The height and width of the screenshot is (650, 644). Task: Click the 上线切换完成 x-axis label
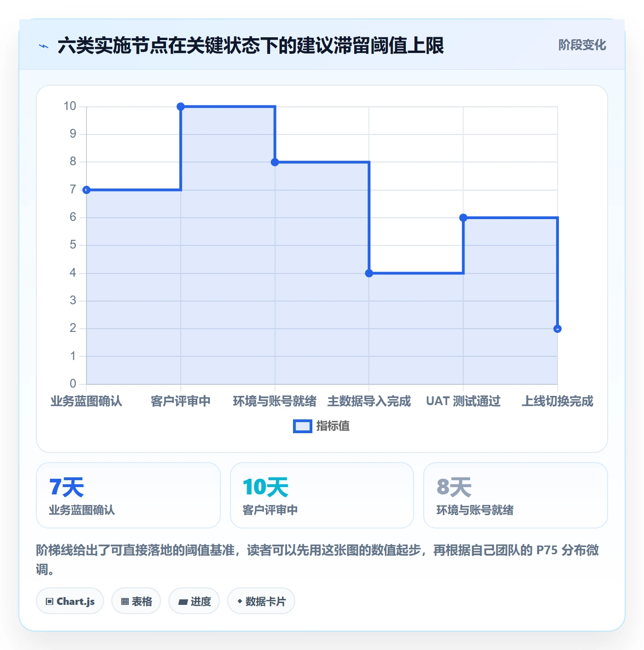(558, 401)
